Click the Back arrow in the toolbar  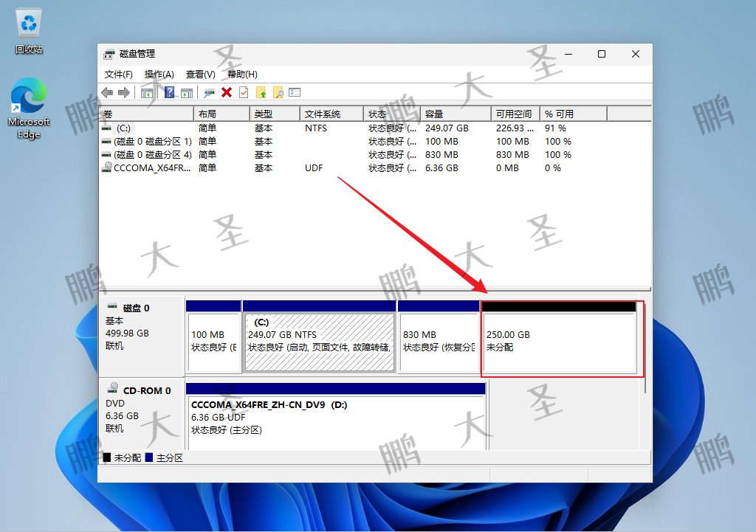[x=108, y=92]
